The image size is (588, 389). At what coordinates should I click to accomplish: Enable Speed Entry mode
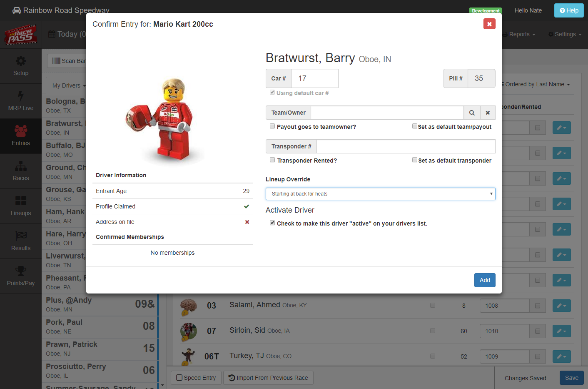(196, 378)
